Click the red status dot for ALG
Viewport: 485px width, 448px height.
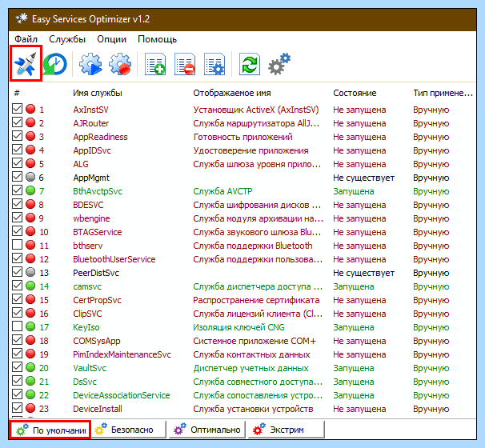point(30,163)
